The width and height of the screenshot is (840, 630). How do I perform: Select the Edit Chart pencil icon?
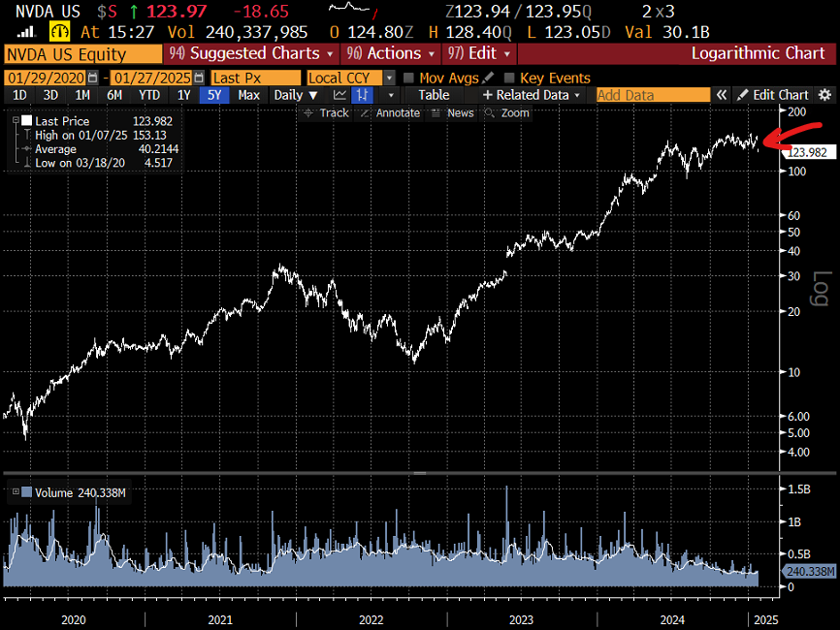(742, 95)
